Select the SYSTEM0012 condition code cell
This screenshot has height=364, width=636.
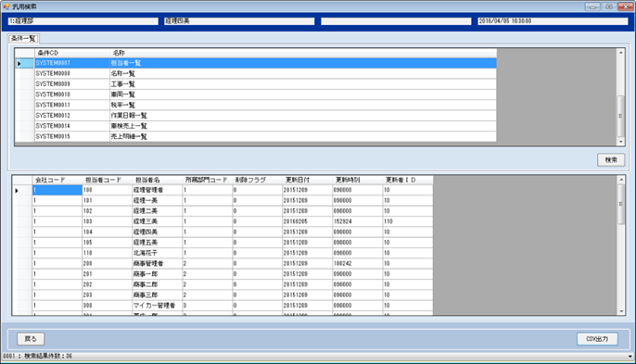click(x=71, y=116)
